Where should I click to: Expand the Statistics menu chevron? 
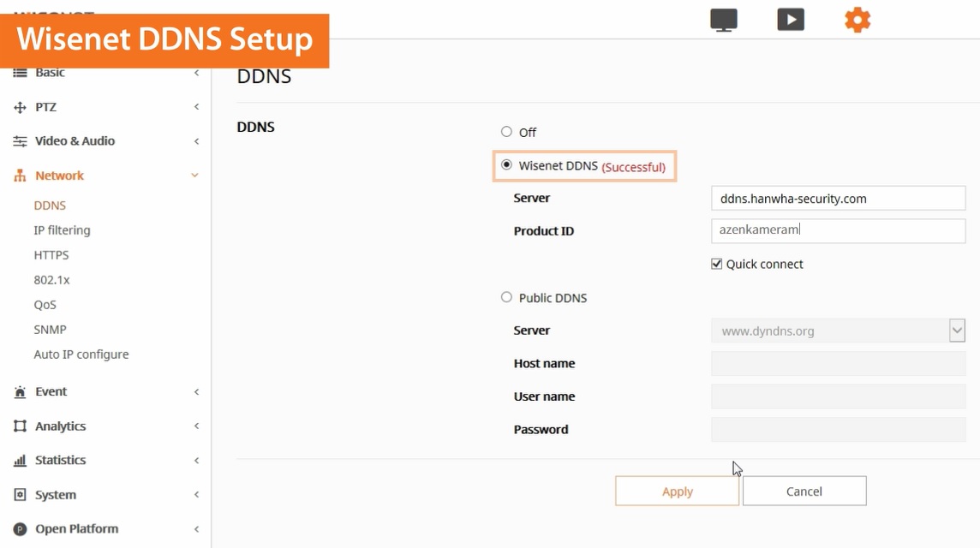(x=196, y=461)
